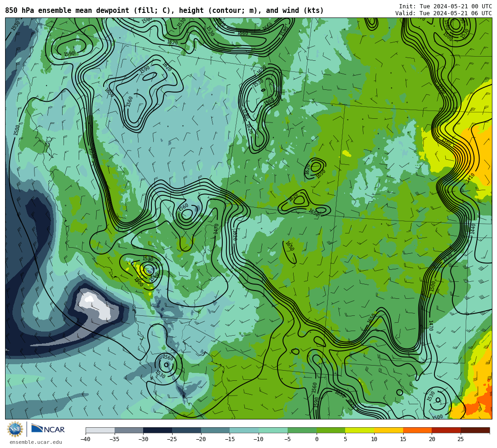Viewport: 497px width, 448px height.
Task: Click the 20 colorbar tick label
Action: [x=432, y=439]
